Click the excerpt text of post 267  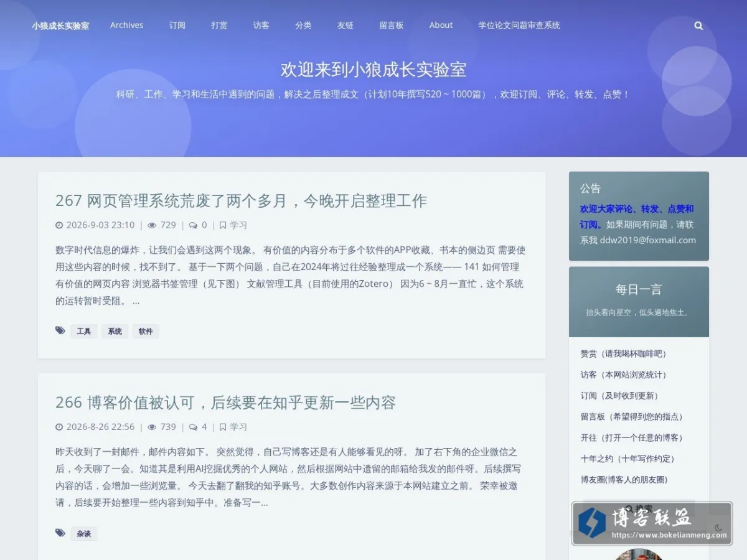click(x=291, y=276)
